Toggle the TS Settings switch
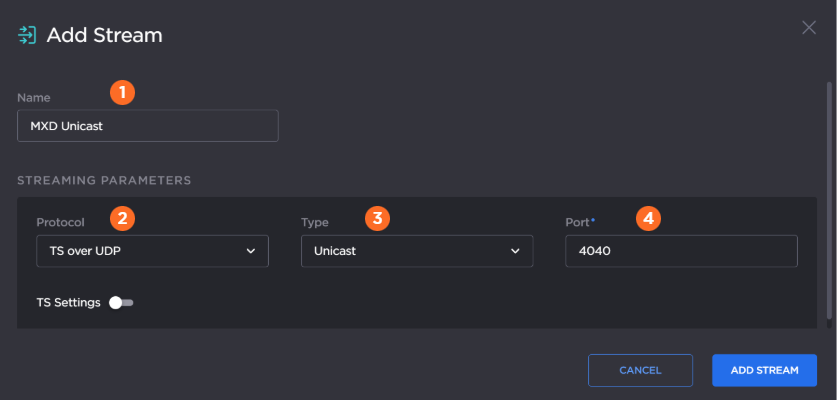837x400 pixels. [121, 302]
